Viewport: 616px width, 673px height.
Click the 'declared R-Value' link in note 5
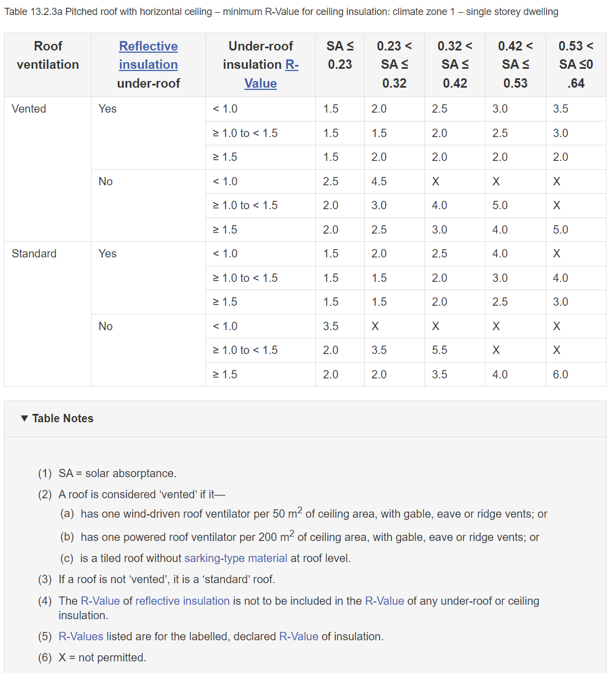pos(299,636)
